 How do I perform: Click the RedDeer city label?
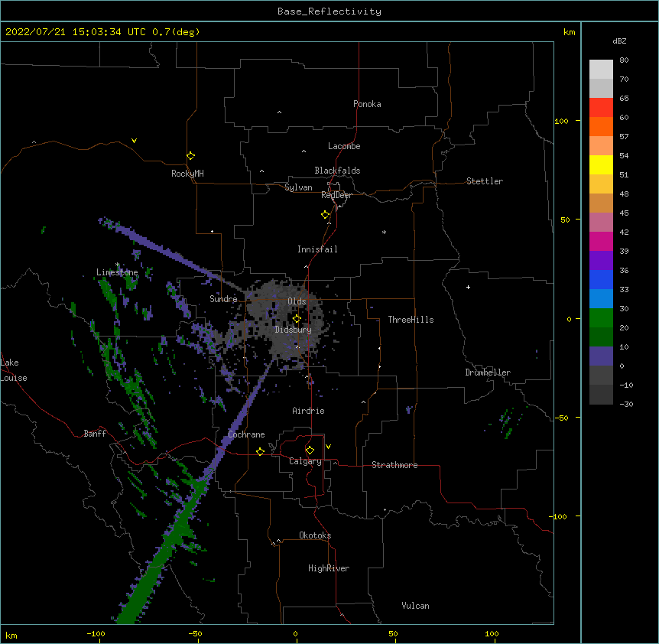coord(336,195)
